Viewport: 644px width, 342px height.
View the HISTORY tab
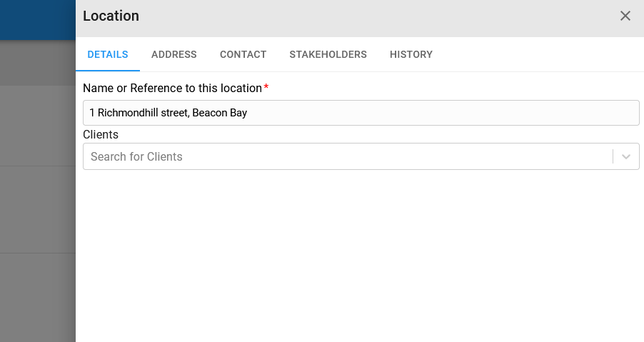point(411,54)
